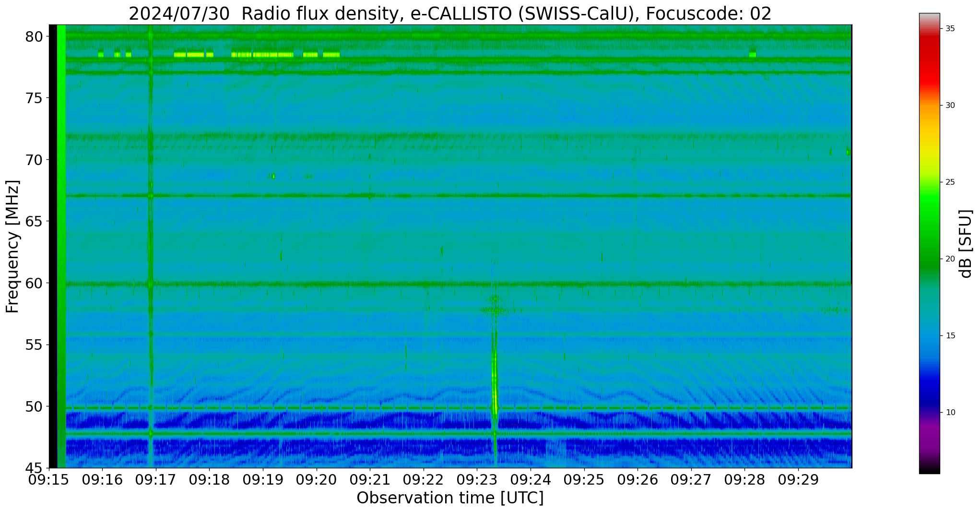Click the 80 MHz frequency tick label

[34, 36]
